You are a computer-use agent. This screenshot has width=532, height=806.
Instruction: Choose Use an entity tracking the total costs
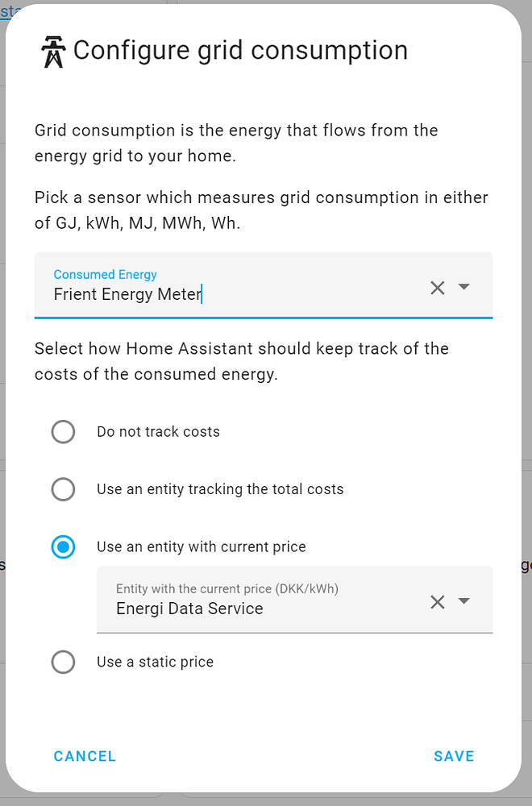coord(63,489)
